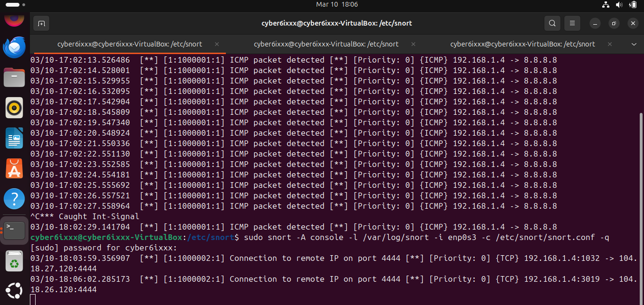Click the '18.26.120:4444' address text
This screenshot has width=644, height=305.
pyautogui.click(x=64, y=289)
